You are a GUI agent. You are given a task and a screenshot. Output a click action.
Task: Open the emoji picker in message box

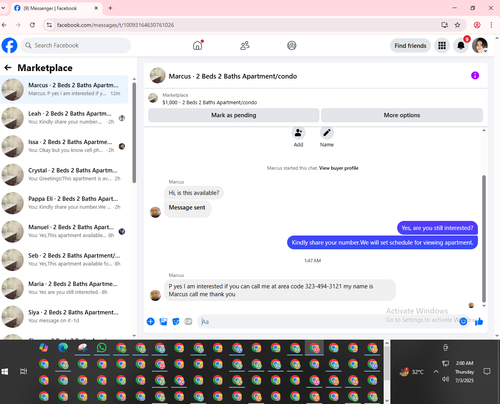click(x=463, y=321)
